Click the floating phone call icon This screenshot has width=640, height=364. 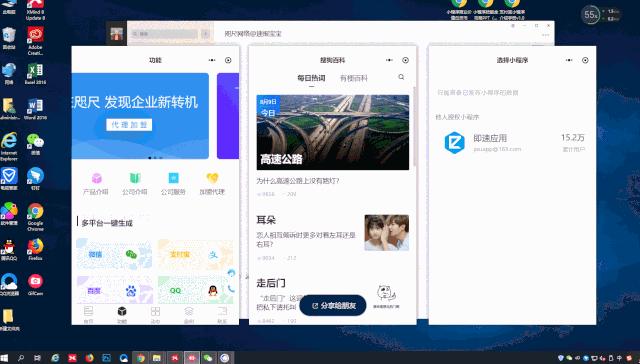click(x=231, y=289)
